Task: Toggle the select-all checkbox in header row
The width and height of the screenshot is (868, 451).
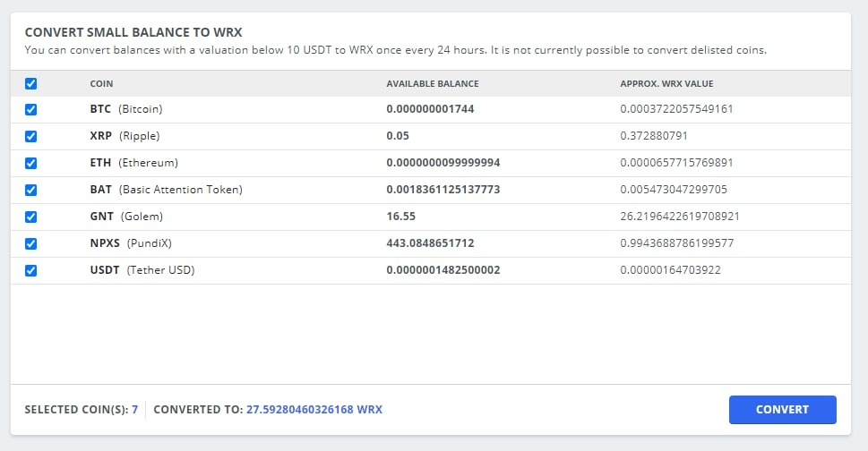Action: [31, 83]
